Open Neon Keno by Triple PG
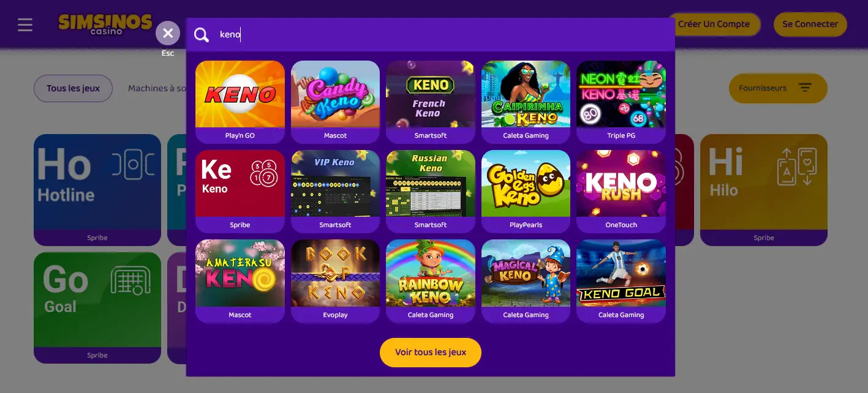The height and width of the screenshot is (393, 868). point(621,102)
